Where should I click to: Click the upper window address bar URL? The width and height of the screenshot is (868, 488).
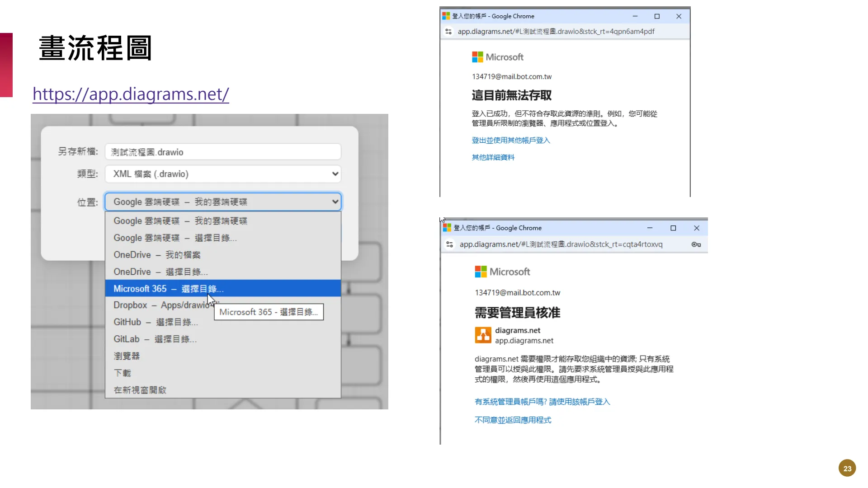pos(556,32)
